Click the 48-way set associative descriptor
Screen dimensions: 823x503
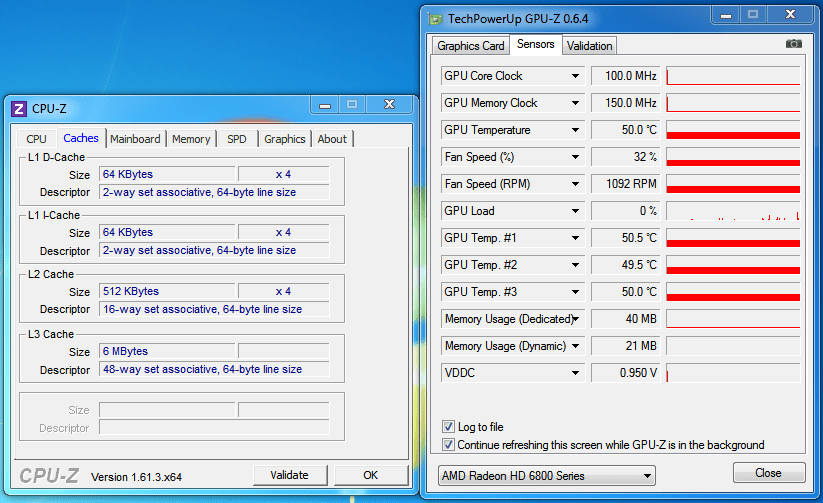point(214,369)
